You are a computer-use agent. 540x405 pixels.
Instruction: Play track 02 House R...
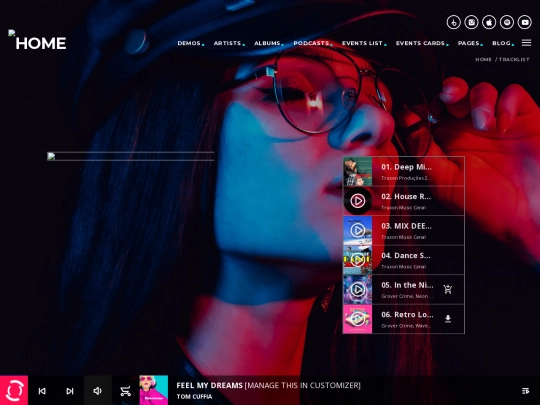pos(358,201)
